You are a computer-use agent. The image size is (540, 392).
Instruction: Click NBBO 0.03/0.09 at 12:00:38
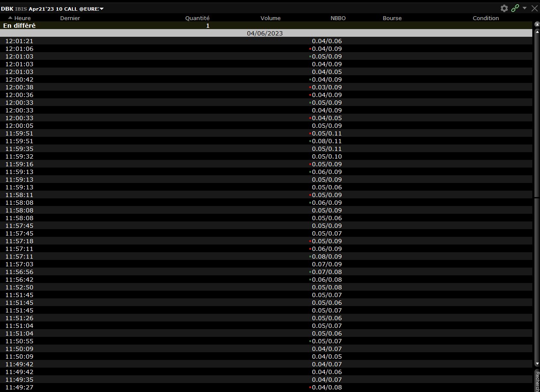327,87
